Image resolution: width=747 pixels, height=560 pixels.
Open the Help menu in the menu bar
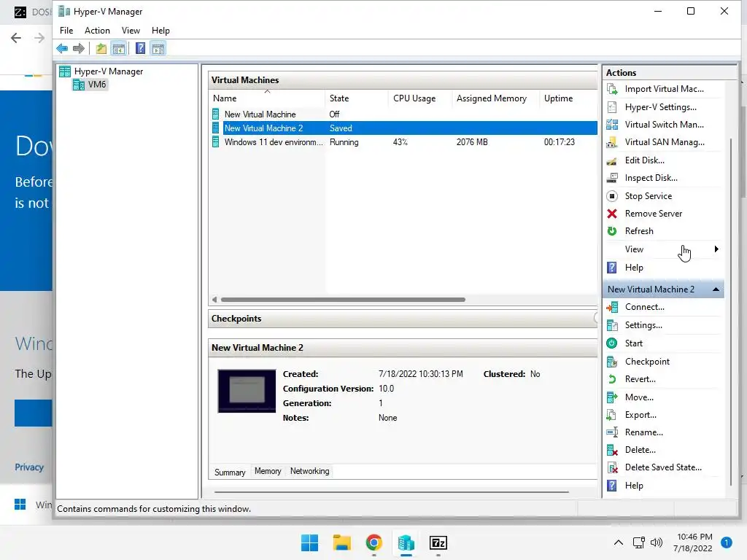click(160, 31)
